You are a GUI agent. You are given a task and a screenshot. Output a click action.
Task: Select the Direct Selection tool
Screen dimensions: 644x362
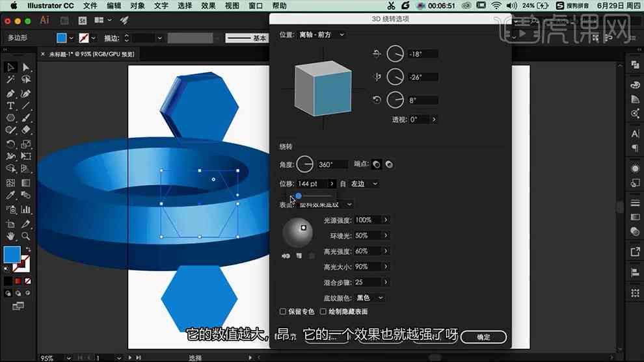point(26,68)
